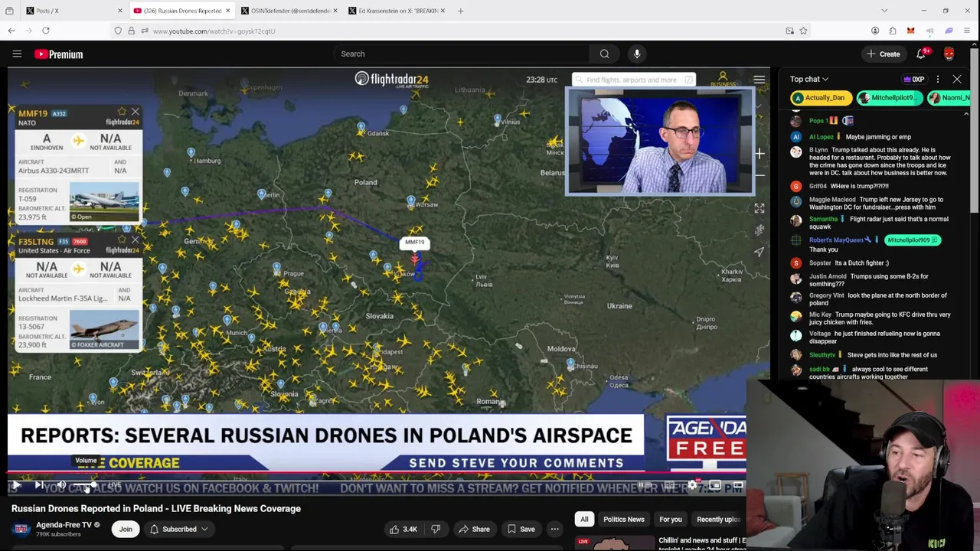
Task: Open the list all tabs chevron
Action: [884, 11]
